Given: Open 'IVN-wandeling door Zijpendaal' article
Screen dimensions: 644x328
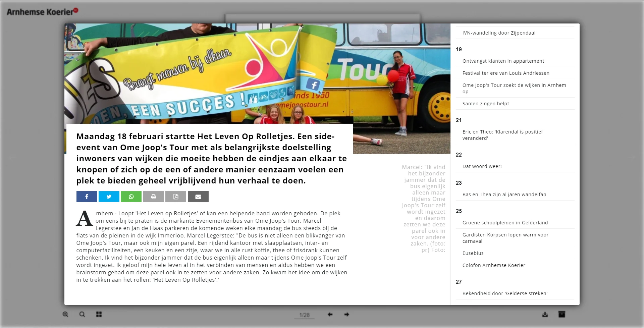Looking at the screenshot, I should (499, 33).
